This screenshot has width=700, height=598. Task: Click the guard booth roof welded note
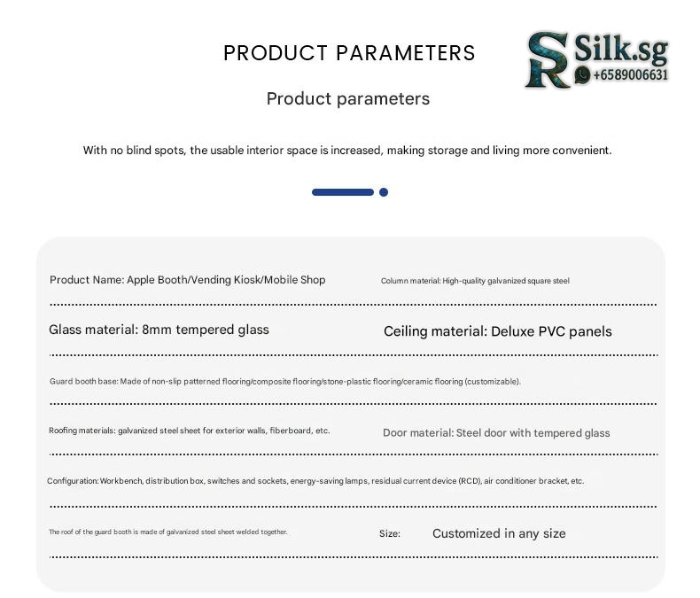click(167, 532)
